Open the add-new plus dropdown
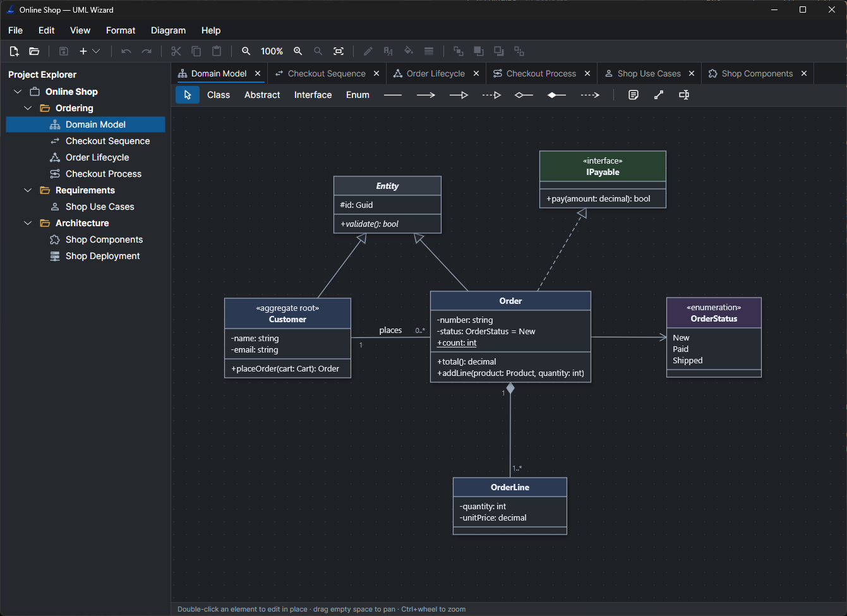This screenshot has width=847, height=616. pos(89,51)
